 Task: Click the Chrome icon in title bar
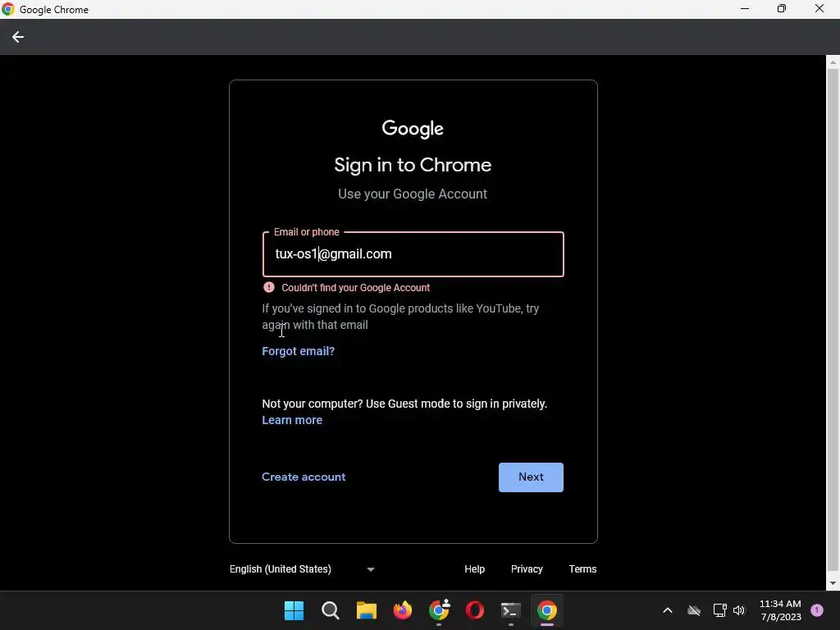pyautogui.click(x=8, y=9)
